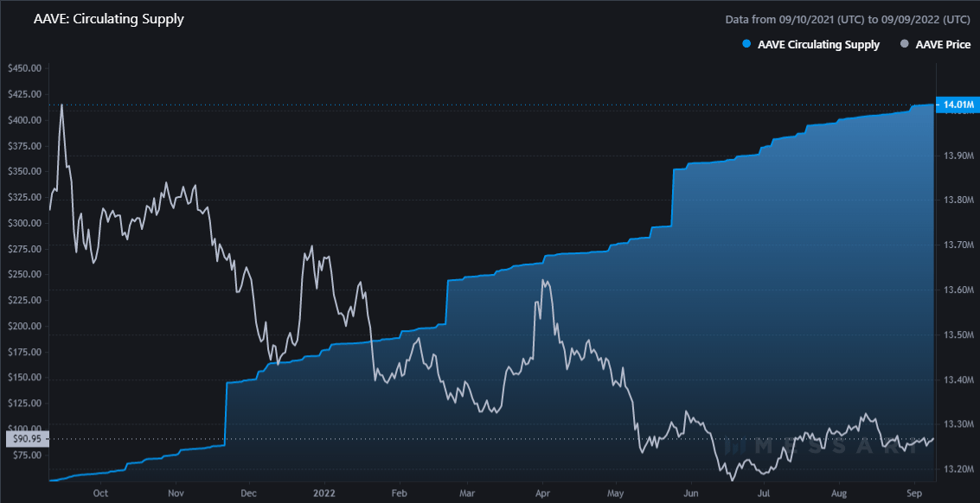
Task: Click the Jun label on time axis
Action: 691,493
